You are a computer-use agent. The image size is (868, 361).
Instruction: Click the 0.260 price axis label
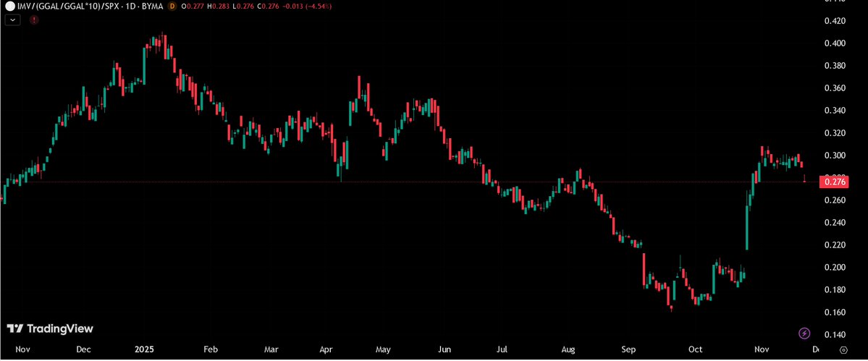pyautogui.click(x=834, y=200)
